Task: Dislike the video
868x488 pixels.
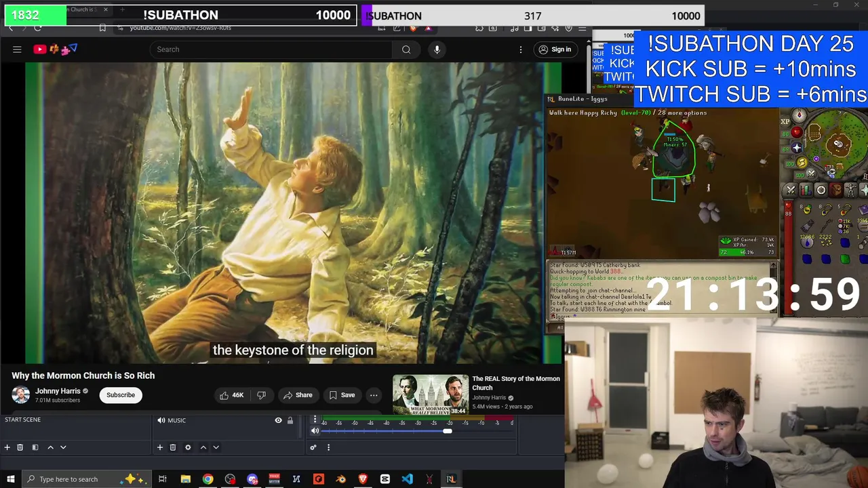Action: 261,395
